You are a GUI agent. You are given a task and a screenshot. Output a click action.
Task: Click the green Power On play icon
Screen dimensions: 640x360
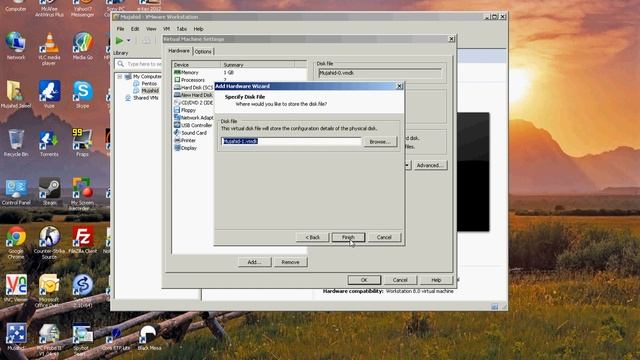click(x=119, y=40)
